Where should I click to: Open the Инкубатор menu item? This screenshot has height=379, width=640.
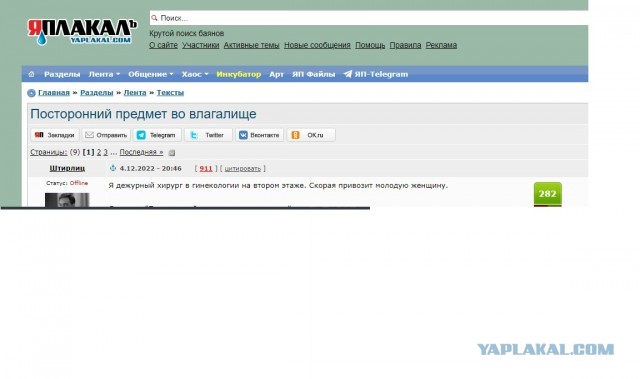[239, 74]
